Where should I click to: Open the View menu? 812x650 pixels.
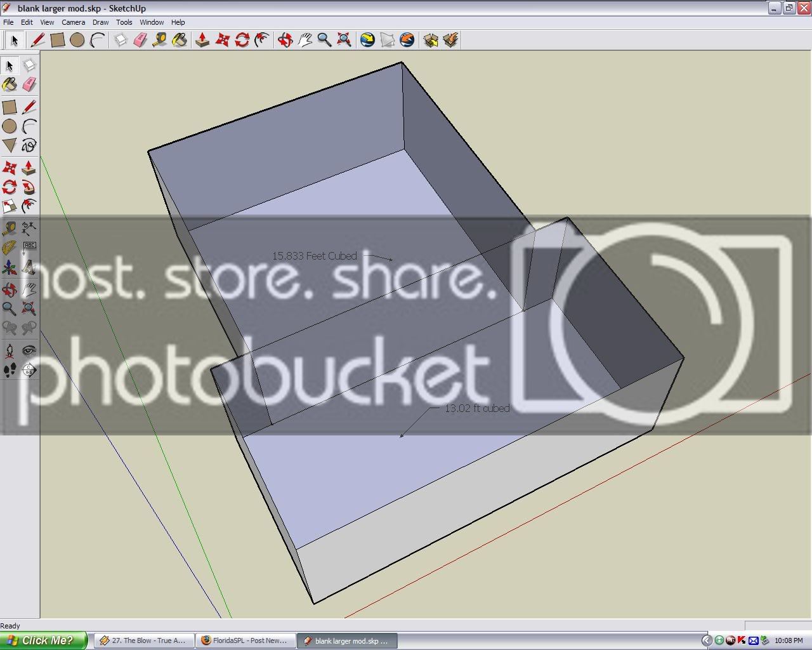[47, 22]
